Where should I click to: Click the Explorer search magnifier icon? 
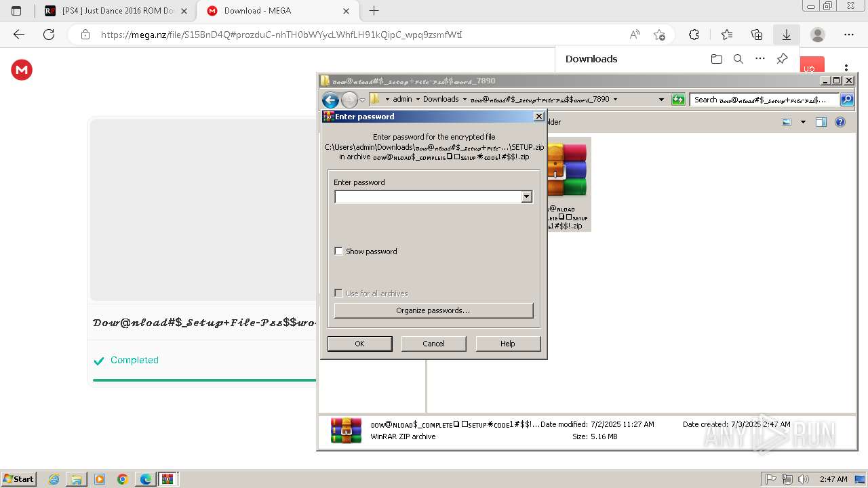pyautogui.click(x=847, y=100)
